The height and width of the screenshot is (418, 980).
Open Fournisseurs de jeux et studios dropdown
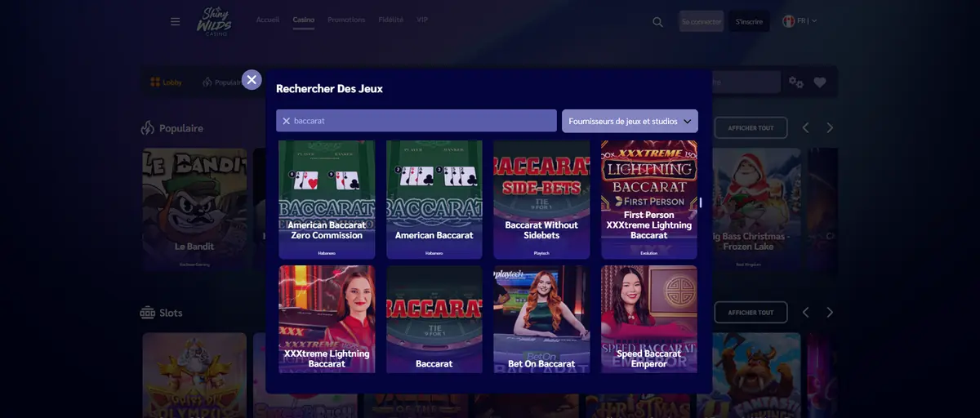coord(630,121)
